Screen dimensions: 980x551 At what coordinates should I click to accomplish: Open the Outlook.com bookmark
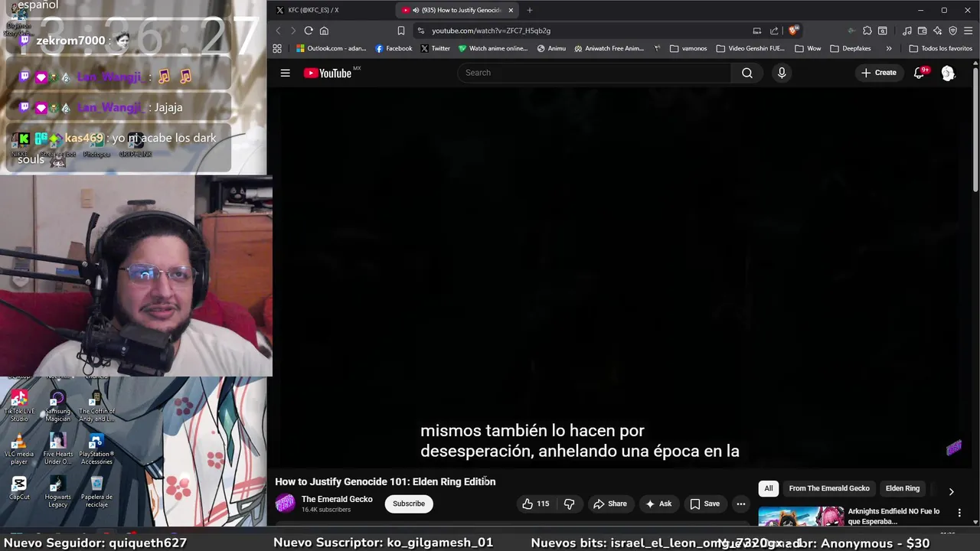pos(332,48)
